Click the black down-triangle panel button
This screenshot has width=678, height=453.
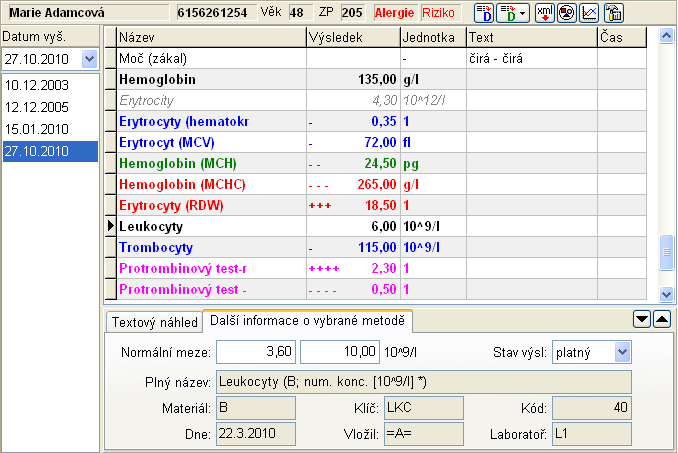(x=643, y=319)
